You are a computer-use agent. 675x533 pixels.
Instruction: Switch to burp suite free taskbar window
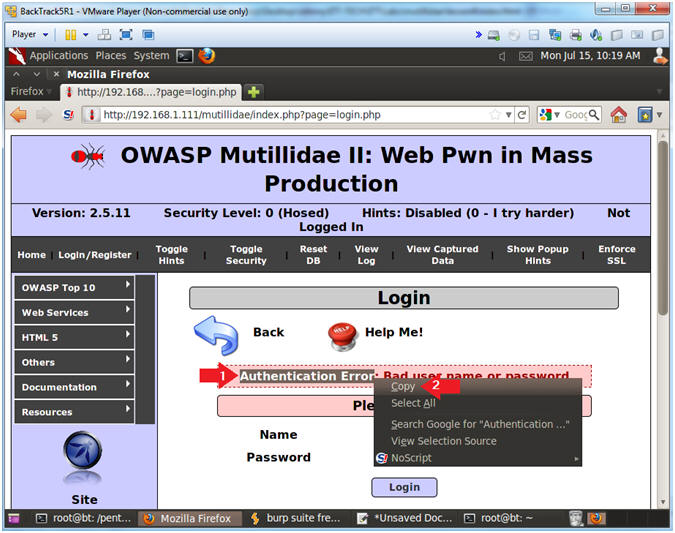point(296,518)
